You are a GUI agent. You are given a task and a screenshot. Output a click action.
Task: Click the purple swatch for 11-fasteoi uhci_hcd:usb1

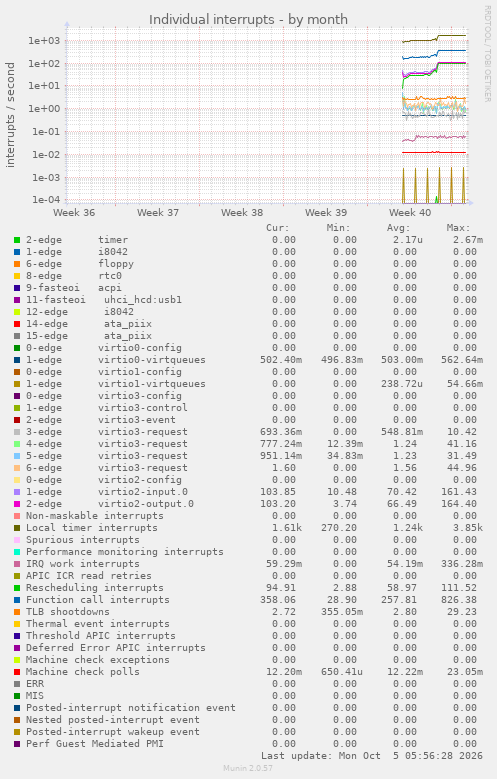(17, 300)
